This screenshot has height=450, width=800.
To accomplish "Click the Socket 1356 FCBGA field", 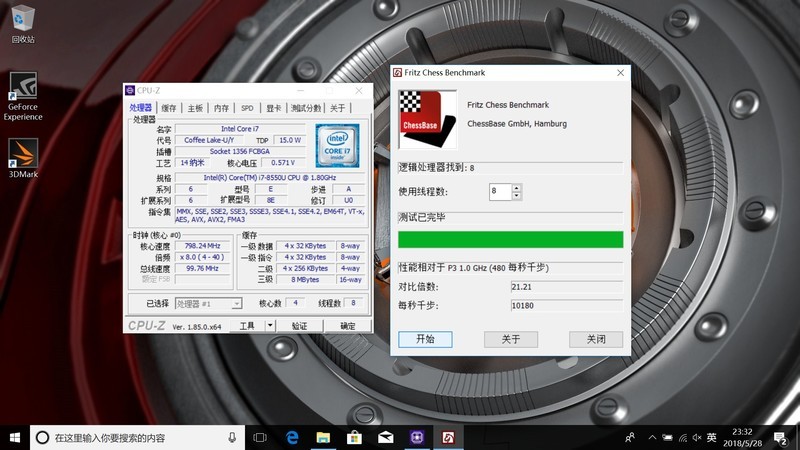I will point(240,151).
